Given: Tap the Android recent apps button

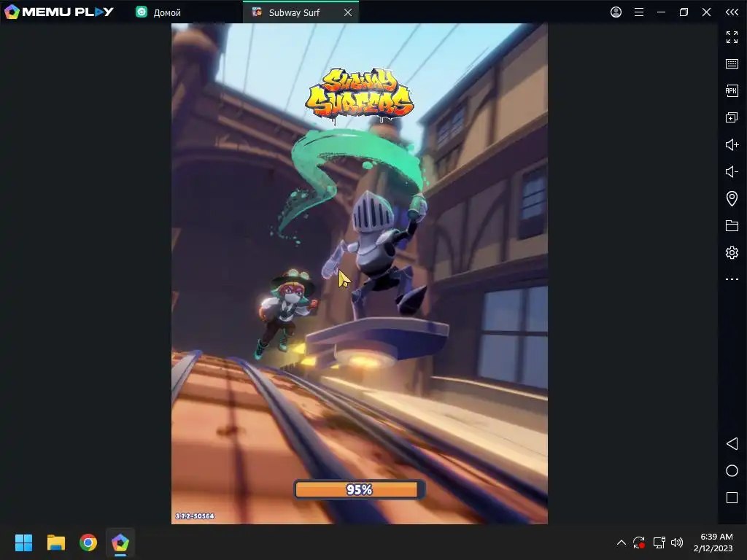Looking at the screenshot, I should (732, 497).
